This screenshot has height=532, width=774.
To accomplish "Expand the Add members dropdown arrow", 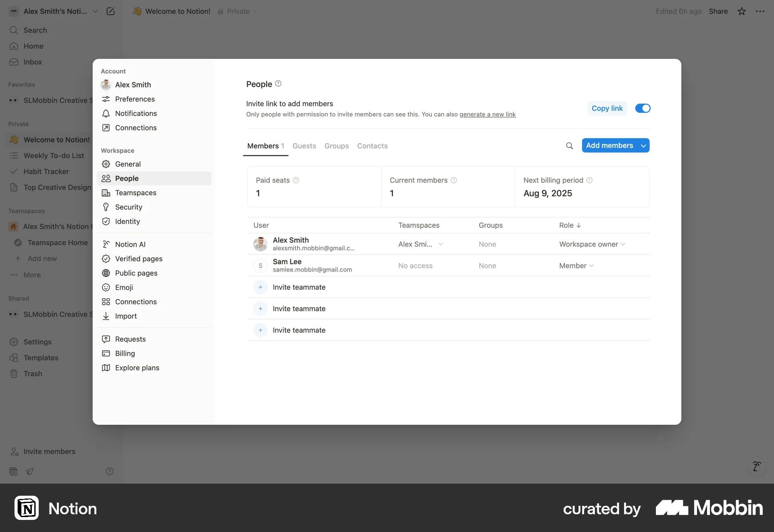I will (643, 145).
